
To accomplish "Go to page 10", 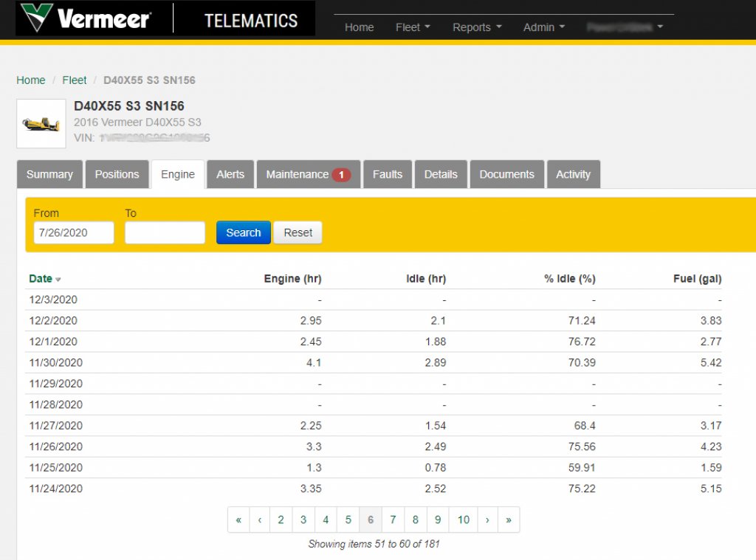I will click(464, 519).
